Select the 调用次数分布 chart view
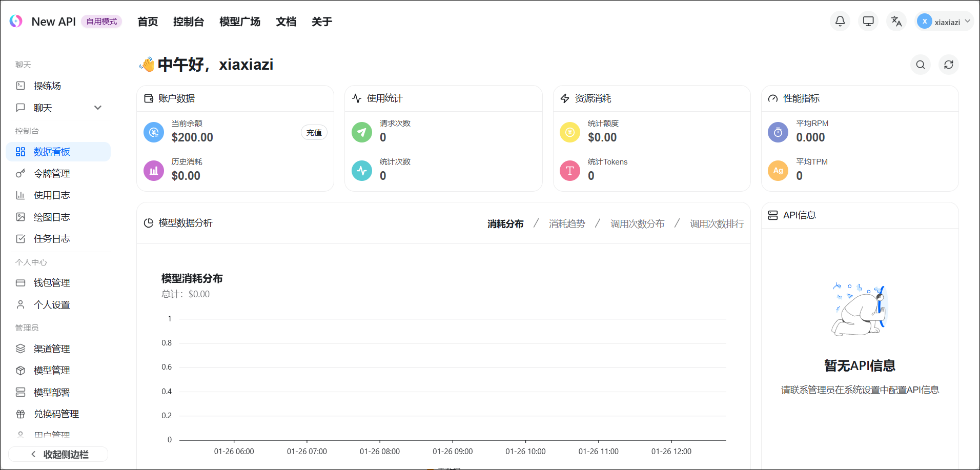The width and height of the screenshot is (980, 470). click(637, 224)
